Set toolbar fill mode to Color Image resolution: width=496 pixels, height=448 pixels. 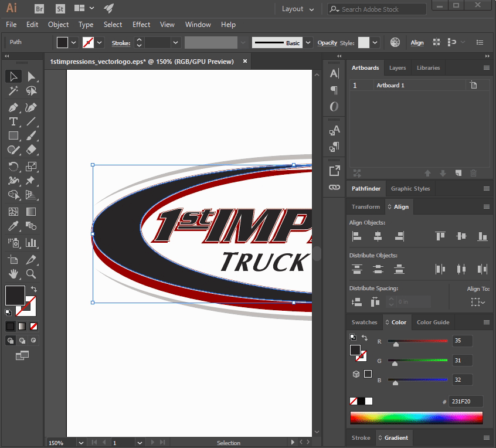[11, 326]
